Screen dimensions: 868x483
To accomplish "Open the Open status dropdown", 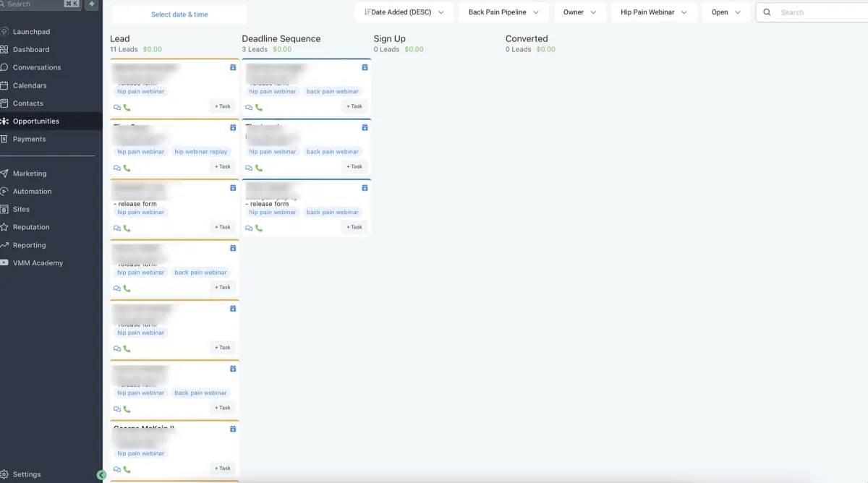I will coord(726,12).
